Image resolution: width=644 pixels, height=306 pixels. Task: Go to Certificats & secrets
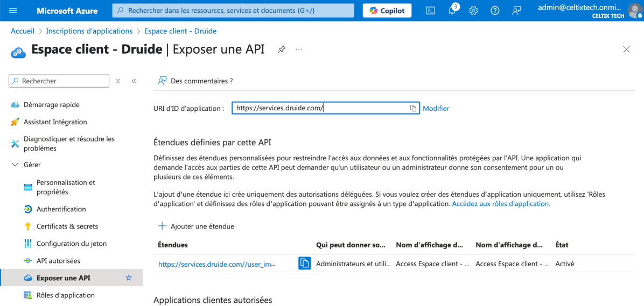(x=67, y=226)
